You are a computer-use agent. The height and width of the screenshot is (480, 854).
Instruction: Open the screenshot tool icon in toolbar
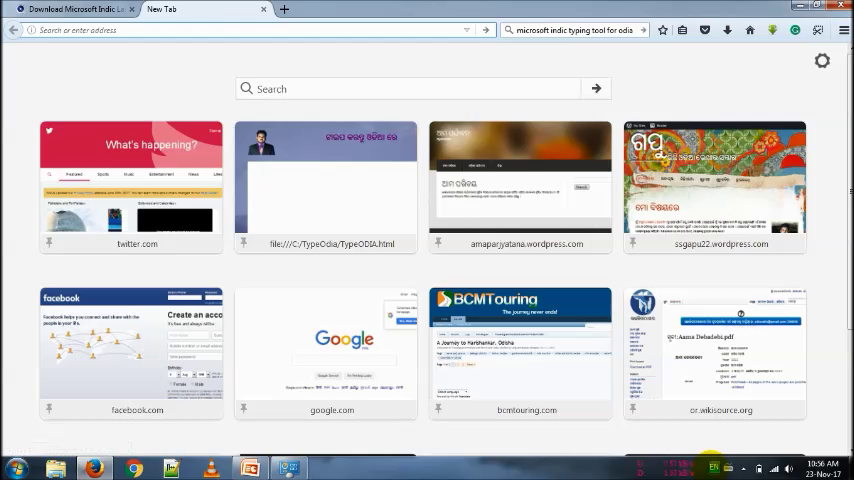818,30
